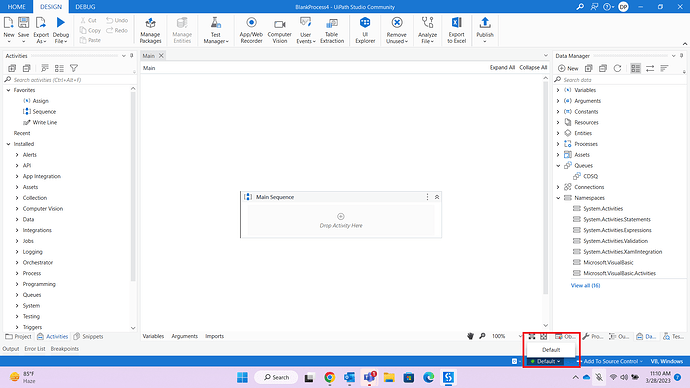Click the Cut button in ribbon

[89, 20]
